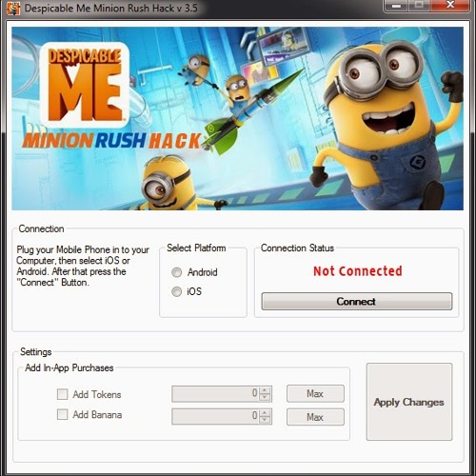The image size is (476, 476).
Task: Decrease the banana value with the down arrow
Action: [265, 420]
